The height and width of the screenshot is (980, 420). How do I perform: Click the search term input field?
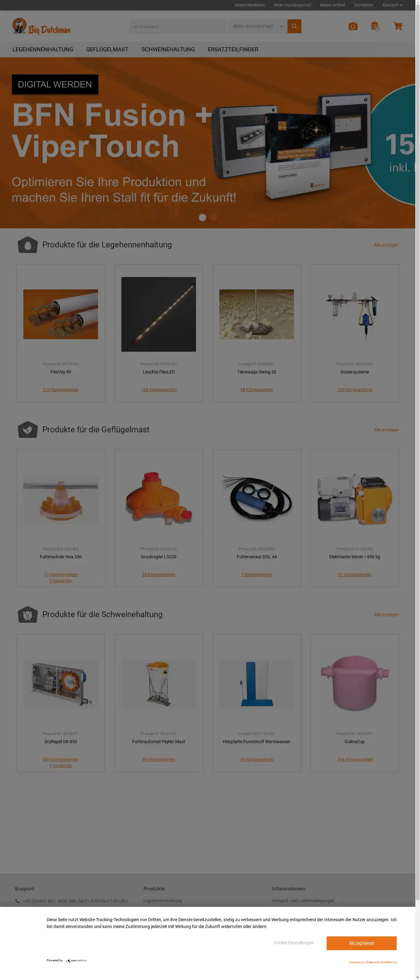[x=178, y=26]
